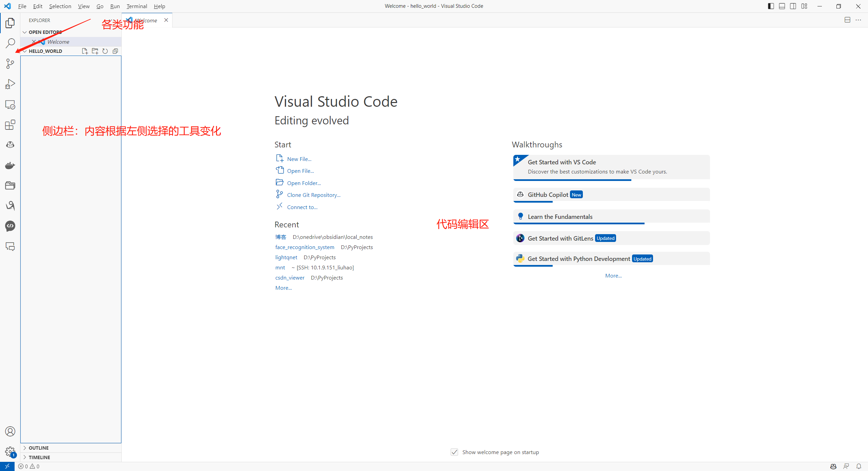Select Welcome in open editors list

coord(71,42)
